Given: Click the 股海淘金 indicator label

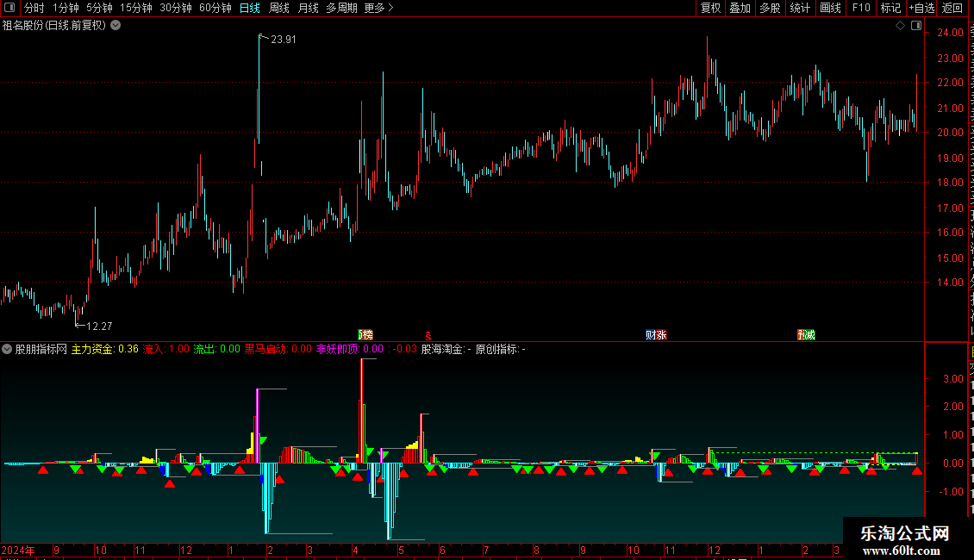Looking at the screenshot, I should coord(446,349).
